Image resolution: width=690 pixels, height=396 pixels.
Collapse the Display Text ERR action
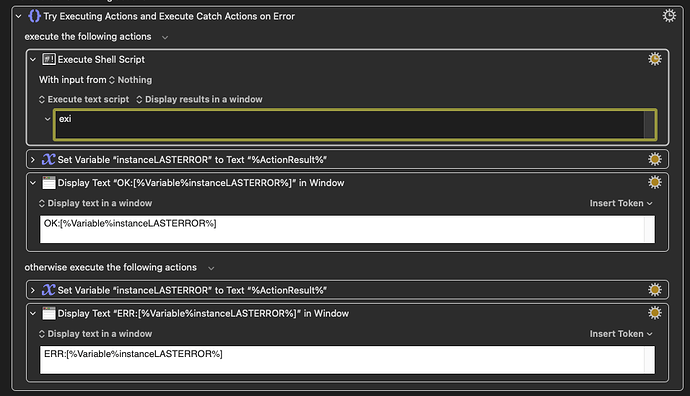coord(33,313)
